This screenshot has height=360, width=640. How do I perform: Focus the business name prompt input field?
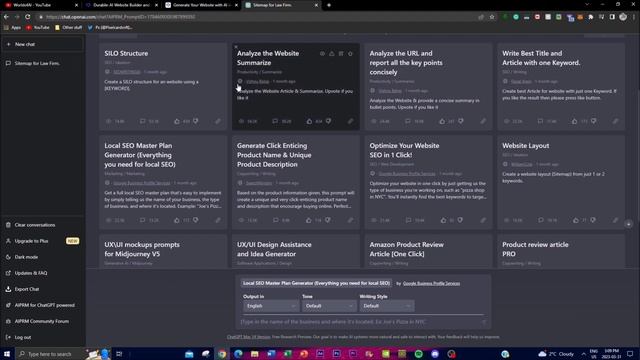point(363,322)
